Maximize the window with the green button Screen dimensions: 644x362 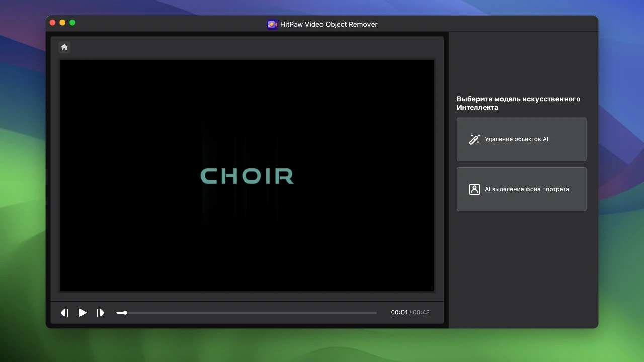point(72,23)
